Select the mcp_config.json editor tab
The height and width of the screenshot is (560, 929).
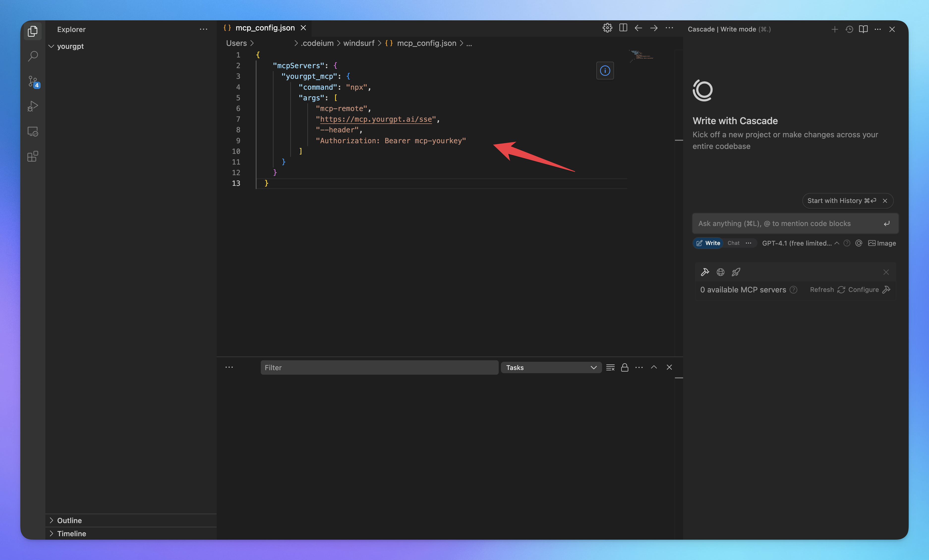(x=264, y=28)
